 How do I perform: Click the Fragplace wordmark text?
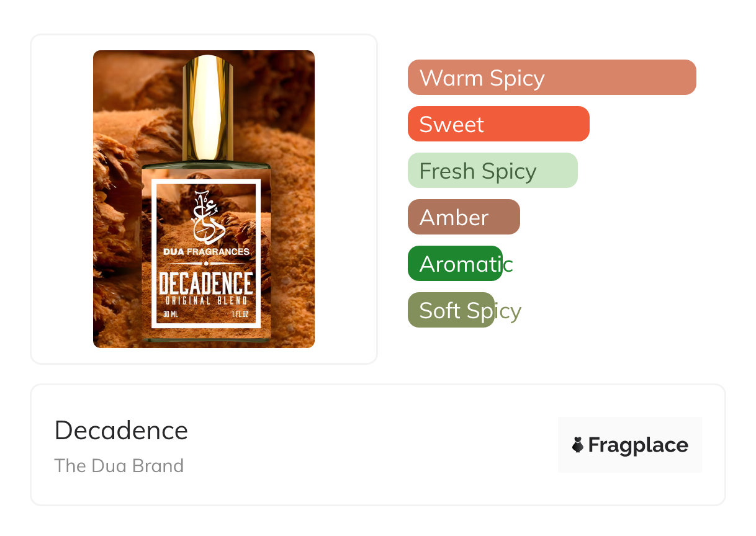638,445
